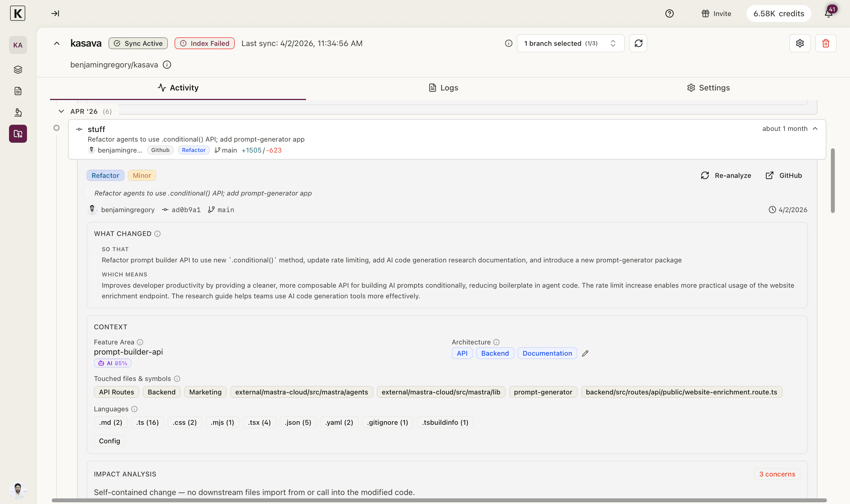The width and height of the screenshot is (850, 504).
Task: Click the Kasava K logo
Action: tap(18, 13)
